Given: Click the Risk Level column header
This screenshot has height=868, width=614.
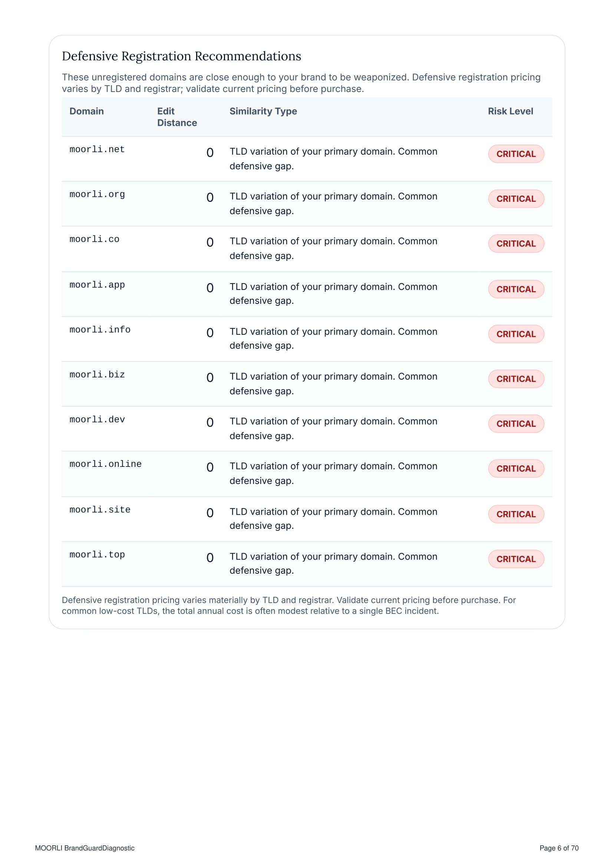Looking at the screenshot, I should pos(511,111).
